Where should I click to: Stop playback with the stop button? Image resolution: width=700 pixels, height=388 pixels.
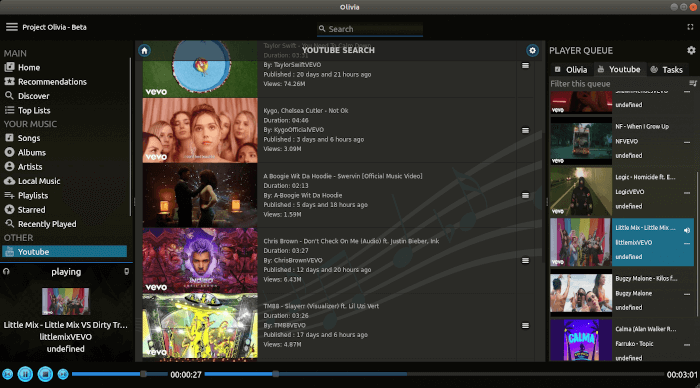[45, 374]
